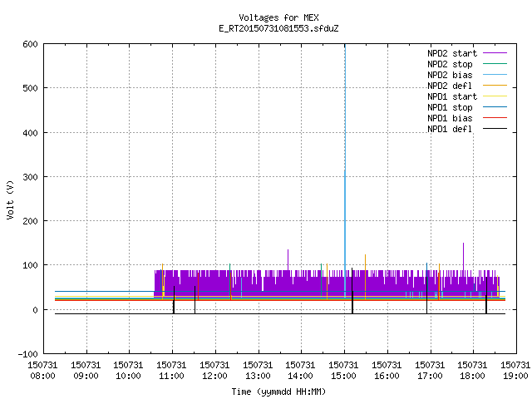Click the y-axis tick value 200
The height and width of the screenshot is (399, 532).
click(x=30, y=221)
